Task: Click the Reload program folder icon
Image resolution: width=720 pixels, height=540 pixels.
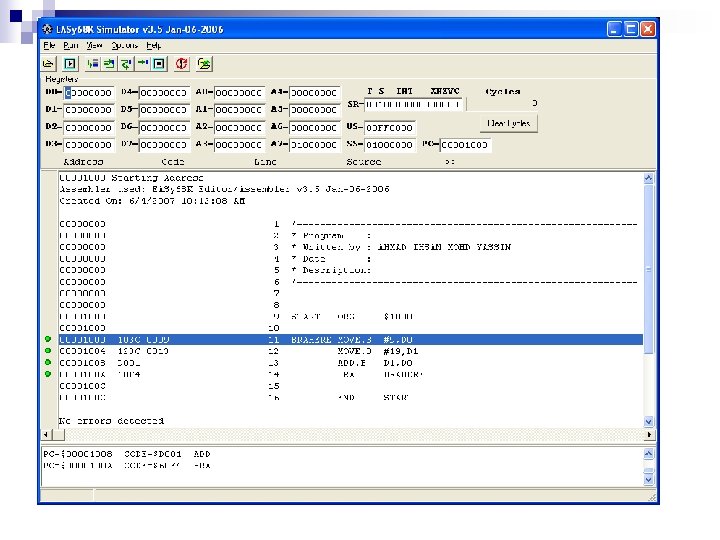Action: [204, 64]
